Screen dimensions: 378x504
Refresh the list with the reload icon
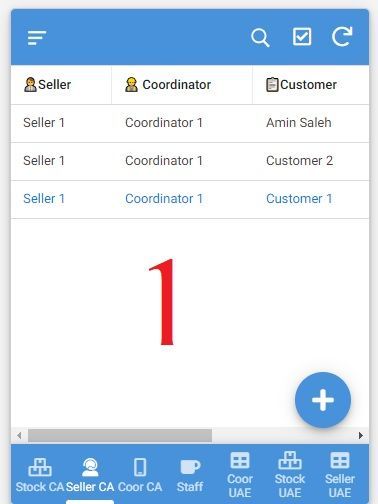pos(342,36)
